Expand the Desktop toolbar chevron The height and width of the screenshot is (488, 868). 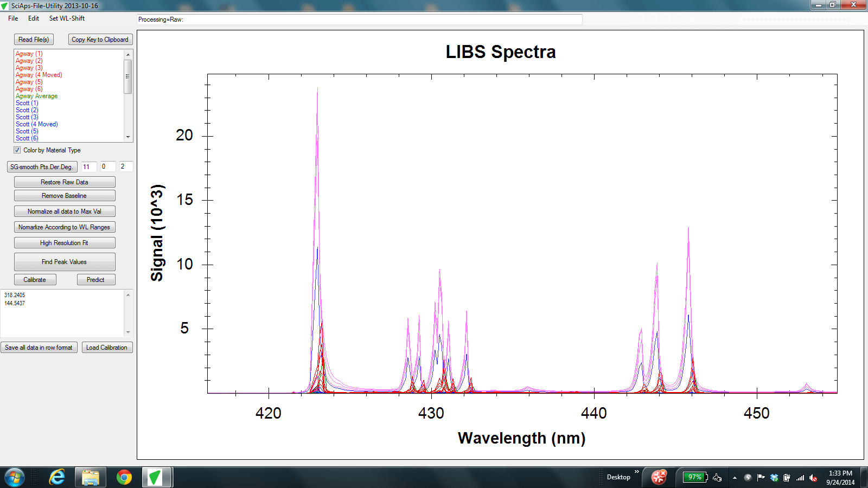tap(637, 472)
